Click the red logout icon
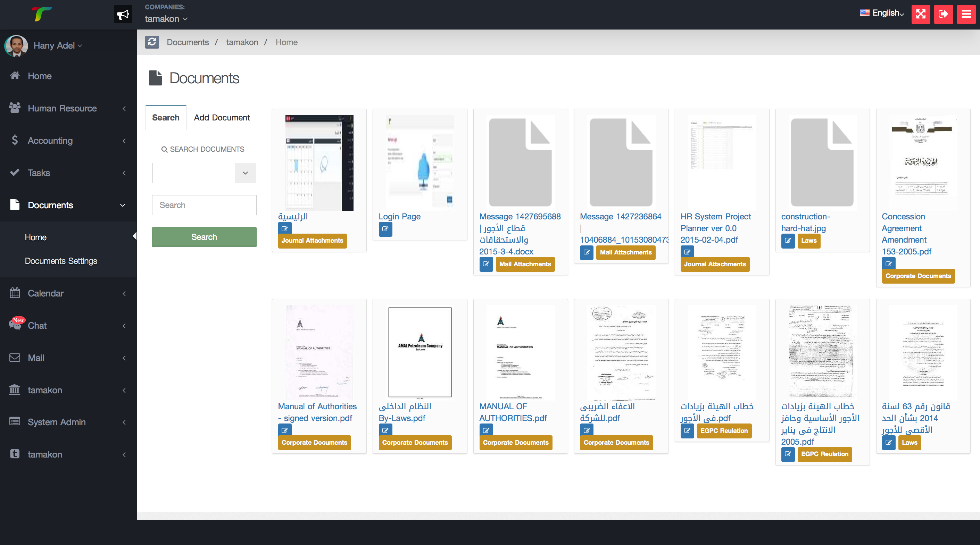The width and height of the screenshot is (980, 545). 943,14
